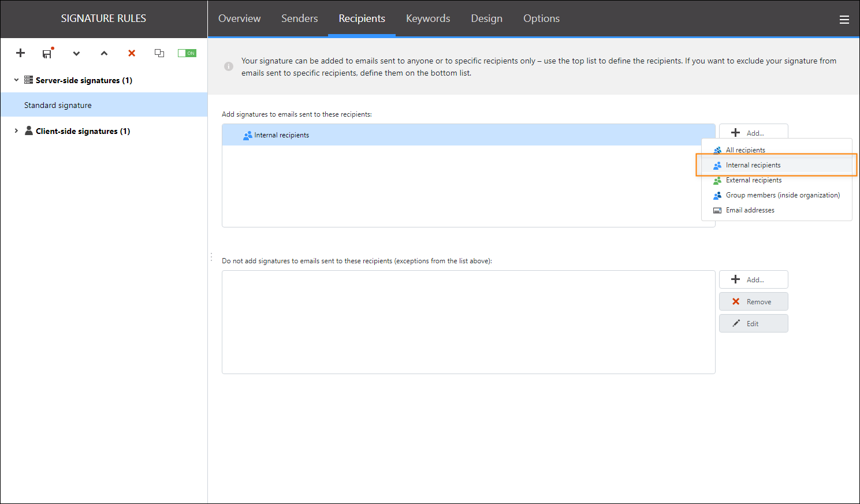Switch to the Keywords tab
The width and height of the screenshot is (860, 504).
coord(428,18)
